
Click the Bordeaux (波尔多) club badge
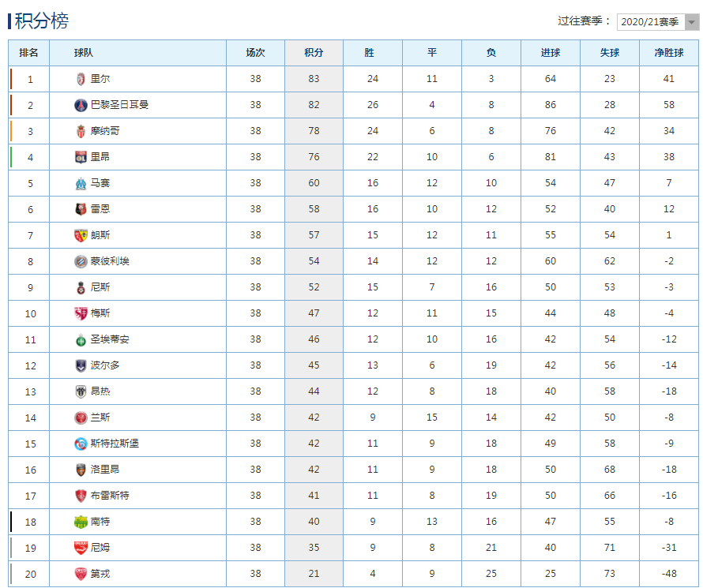pos(80,365)
